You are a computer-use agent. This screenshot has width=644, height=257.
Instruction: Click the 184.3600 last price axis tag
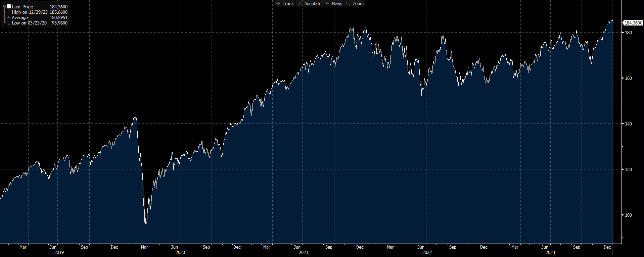pos(633,23)
